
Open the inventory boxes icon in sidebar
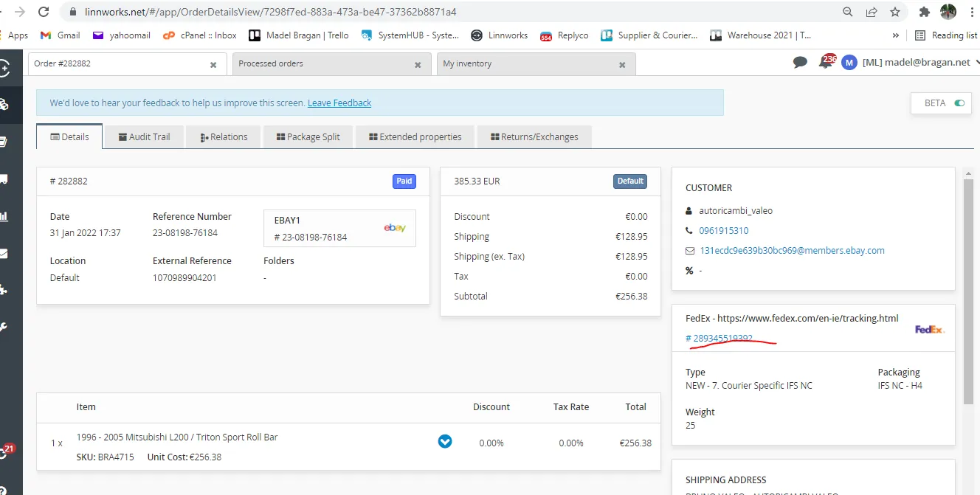pyautogui.click(x=4, y=105)
